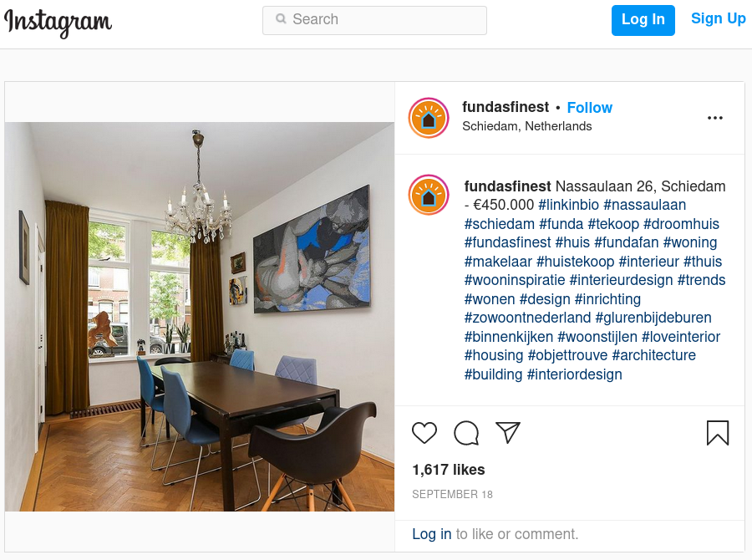The image size is (752, 560).
Task: Open the #glurenbijdeburen hashtag
Action: (x=653, y=318)
